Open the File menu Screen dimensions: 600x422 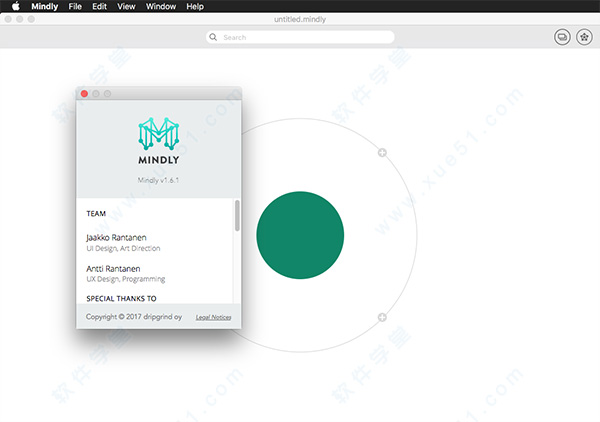tap(75, 7)
